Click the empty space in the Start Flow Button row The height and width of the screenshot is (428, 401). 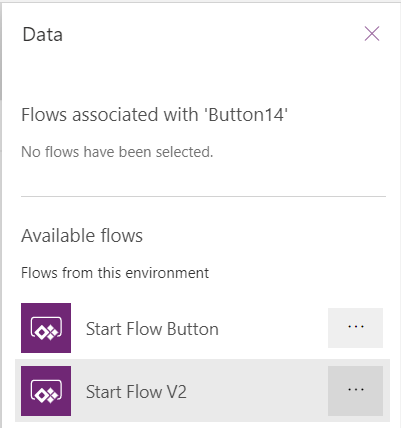(x=273, y=328)
